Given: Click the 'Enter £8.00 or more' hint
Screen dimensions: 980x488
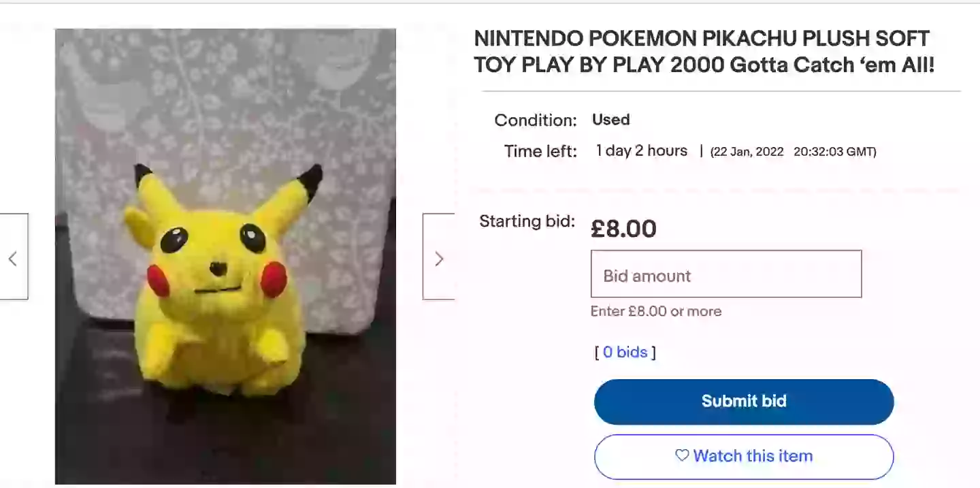Looking at the screenshot, I should point(655,311).
